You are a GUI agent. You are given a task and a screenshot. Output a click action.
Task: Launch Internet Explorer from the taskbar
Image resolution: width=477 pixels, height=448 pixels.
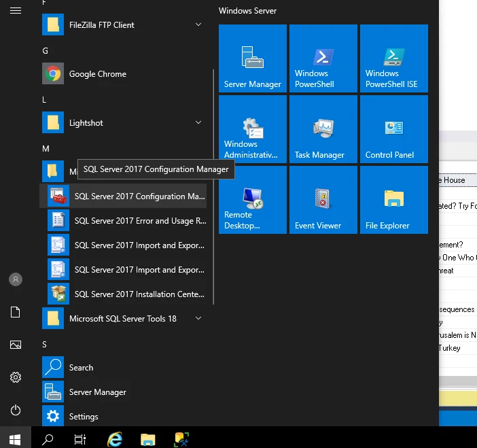point(115,439)
